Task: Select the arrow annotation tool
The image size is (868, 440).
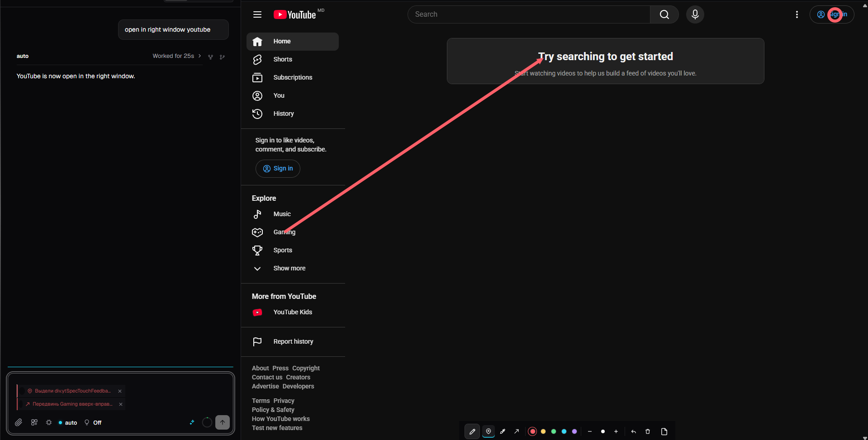Action: (x=517, y=431)
